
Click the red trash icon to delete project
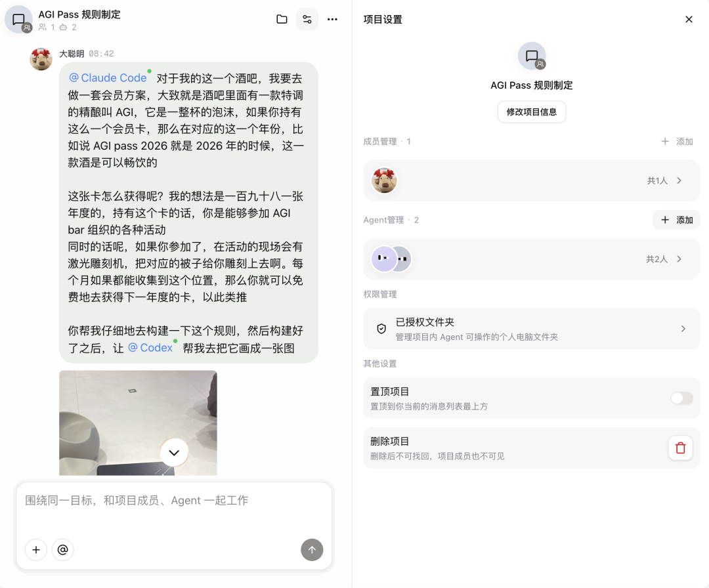click(x=681, y=448)
